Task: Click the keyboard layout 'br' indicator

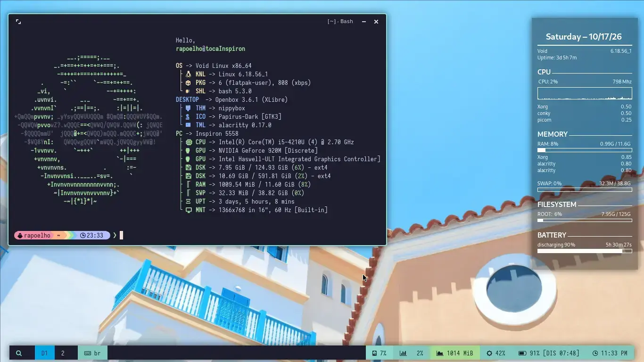Action: pos(92,353)
